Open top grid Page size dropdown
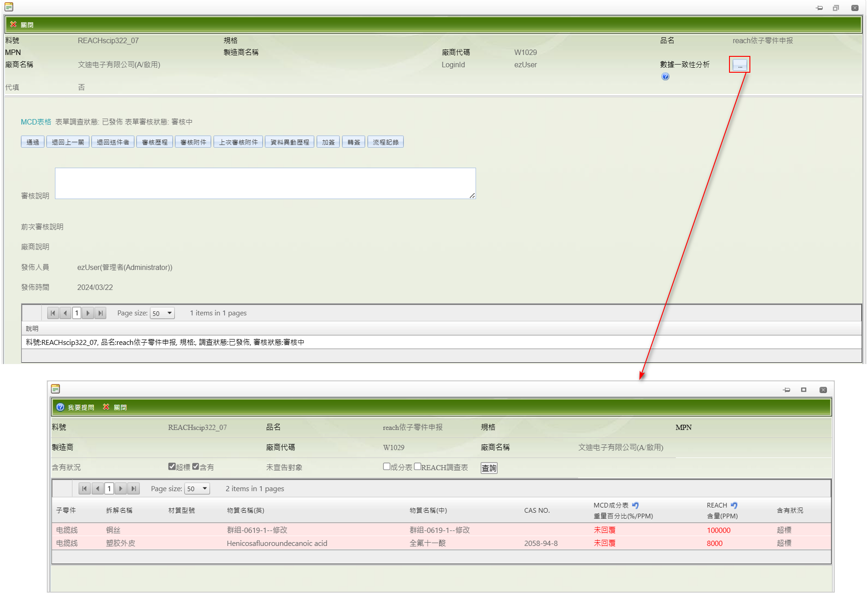The height and width of the screenshot is (594, 868). point(162,313)
